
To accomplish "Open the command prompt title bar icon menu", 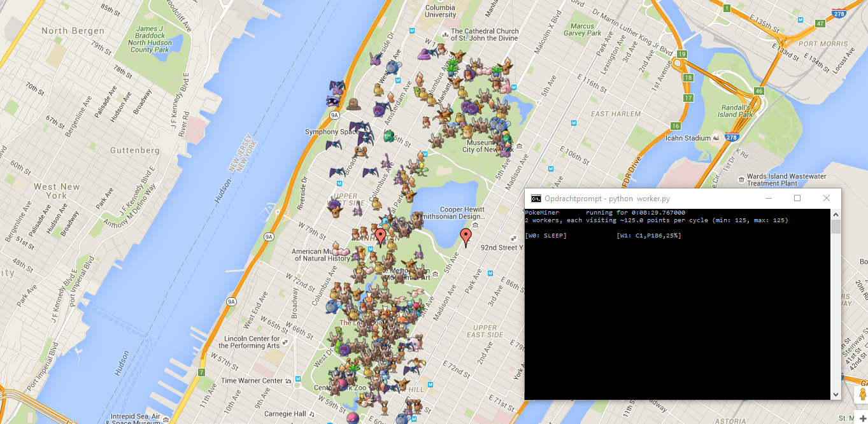I will click(x=536, y=198).
